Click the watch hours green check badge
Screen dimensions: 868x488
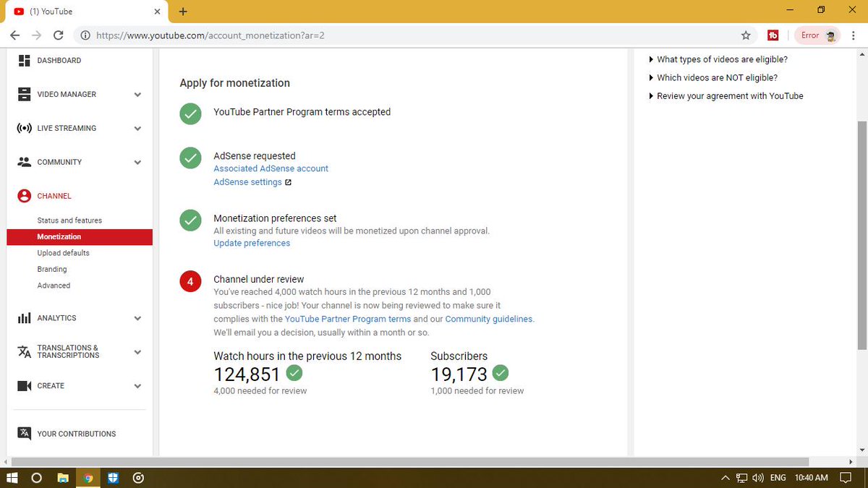294,373
